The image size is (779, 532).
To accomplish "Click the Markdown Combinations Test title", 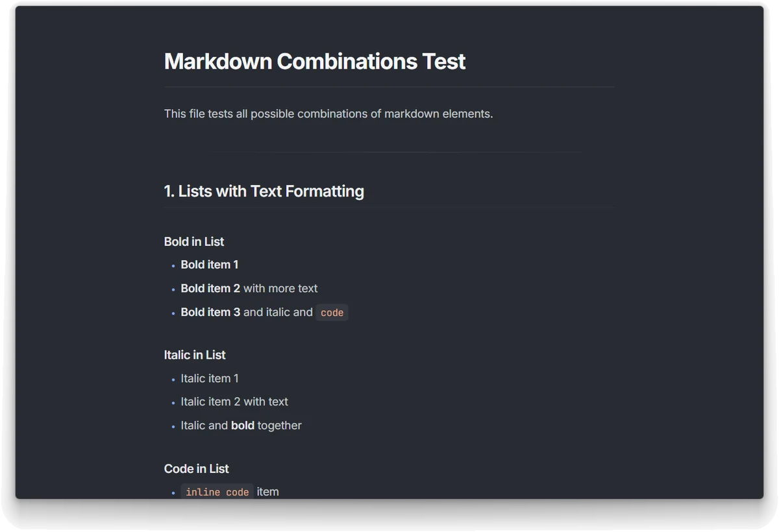I will pyautogui.click(x=315, y=62).
